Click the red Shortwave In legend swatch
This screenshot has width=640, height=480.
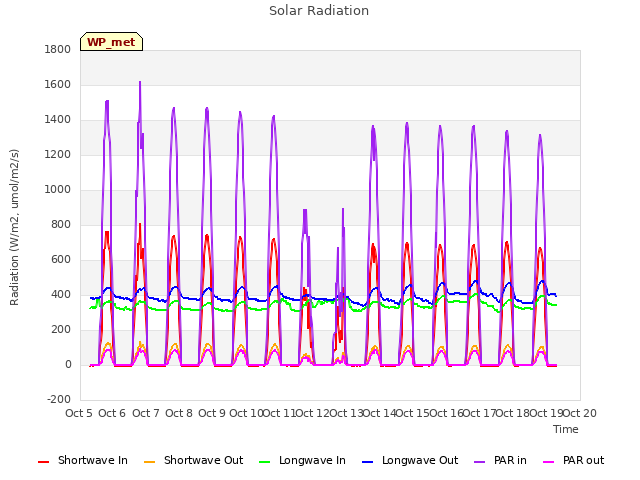tap(43, 462)
